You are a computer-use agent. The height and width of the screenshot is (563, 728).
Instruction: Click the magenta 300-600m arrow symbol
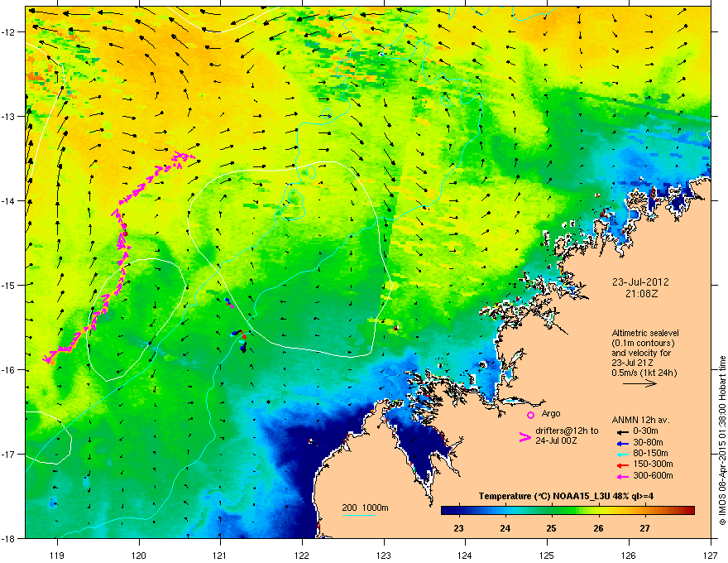tap(623, 476)
